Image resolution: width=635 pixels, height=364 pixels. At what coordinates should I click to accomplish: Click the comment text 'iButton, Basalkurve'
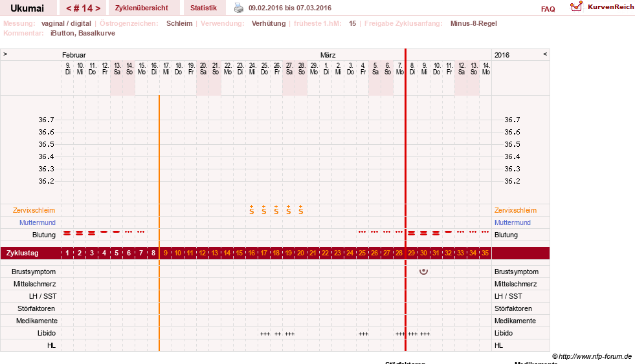[83, 33]
